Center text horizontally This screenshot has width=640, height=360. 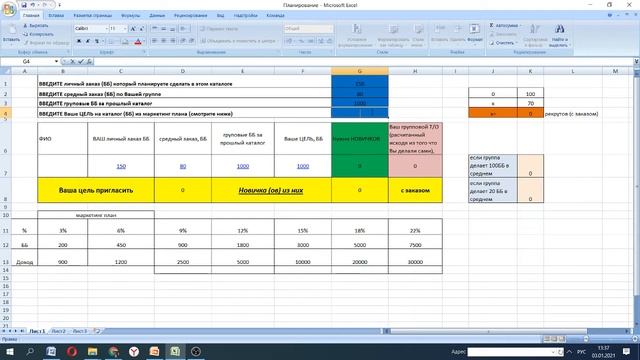coord(164,41)
